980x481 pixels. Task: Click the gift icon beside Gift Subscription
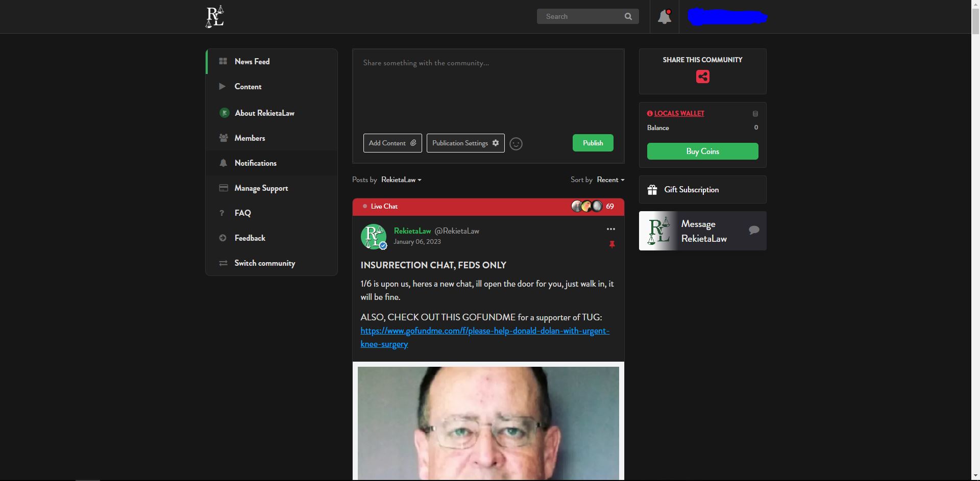[652, 190]
